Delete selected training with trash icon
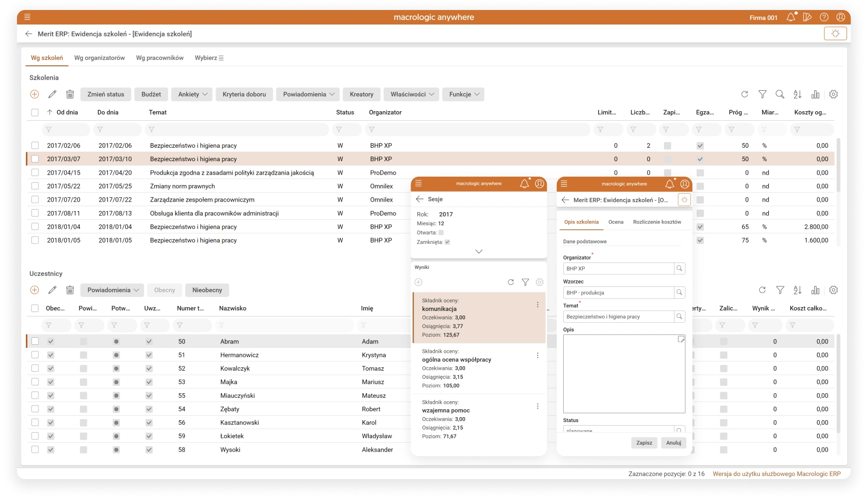Screen dimensions: 868x497 tap(70, 94)
